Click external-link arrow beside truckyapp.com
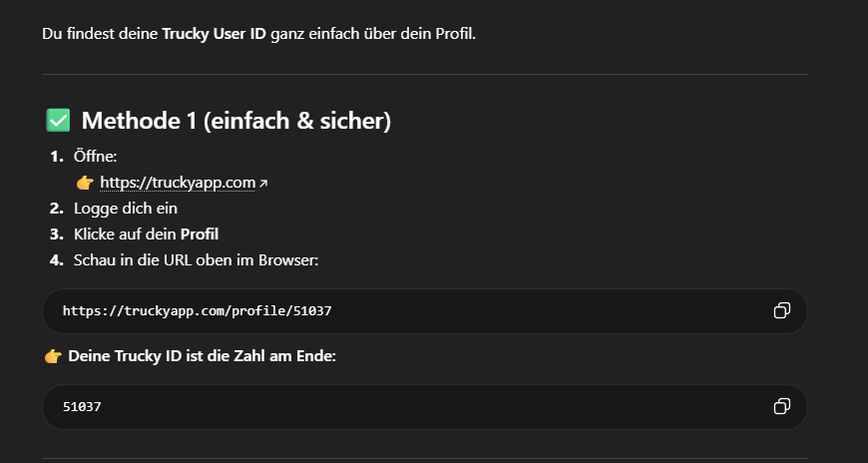Viewport: 868px width, 463px height. tap(263, 184)
